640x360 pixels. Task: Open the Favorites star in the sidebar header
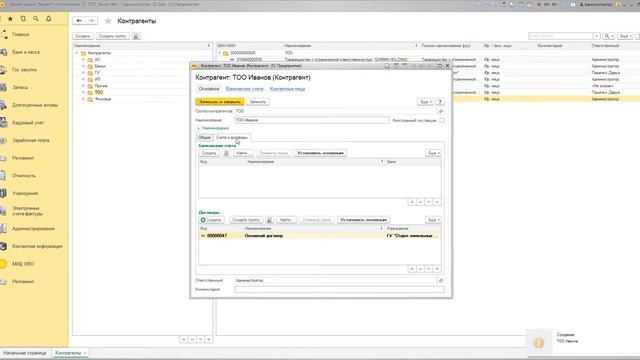[x=10, y=19]
